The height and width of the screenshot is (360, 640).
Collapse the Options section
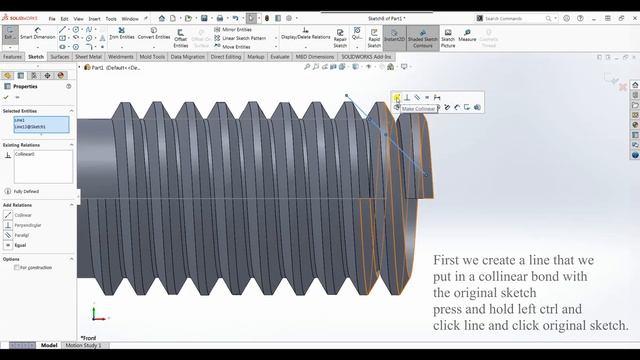[x=71, y=259]
